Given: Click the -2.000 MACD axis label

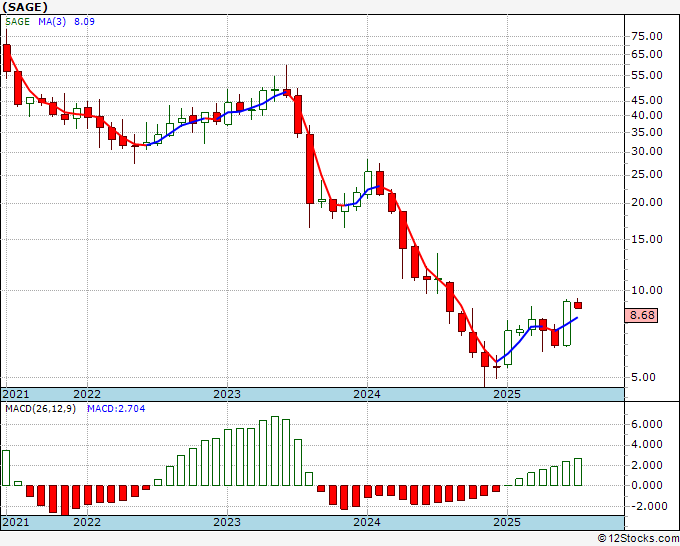Looking at the screenshot, I should click(x=646, y=506).
